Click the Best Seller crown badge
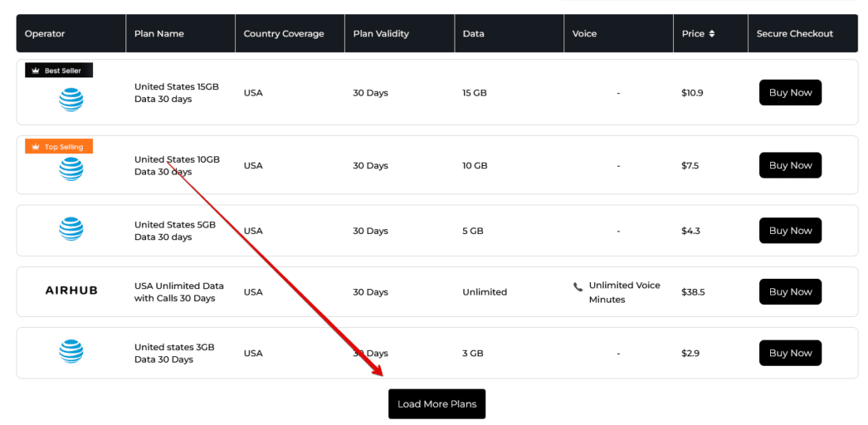Viewport: 868px width, 425px height. coord(59,70)
